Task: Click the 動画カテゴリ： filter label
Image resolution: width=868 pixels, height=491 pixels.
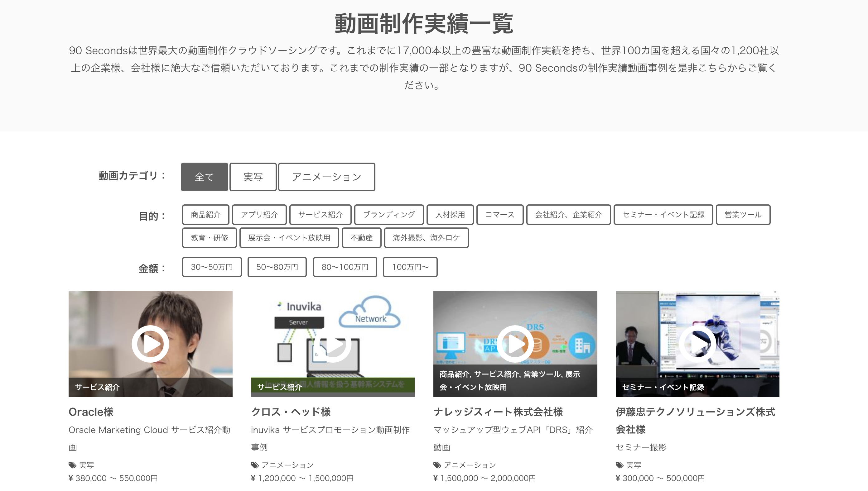Action: tap(132, 176)
